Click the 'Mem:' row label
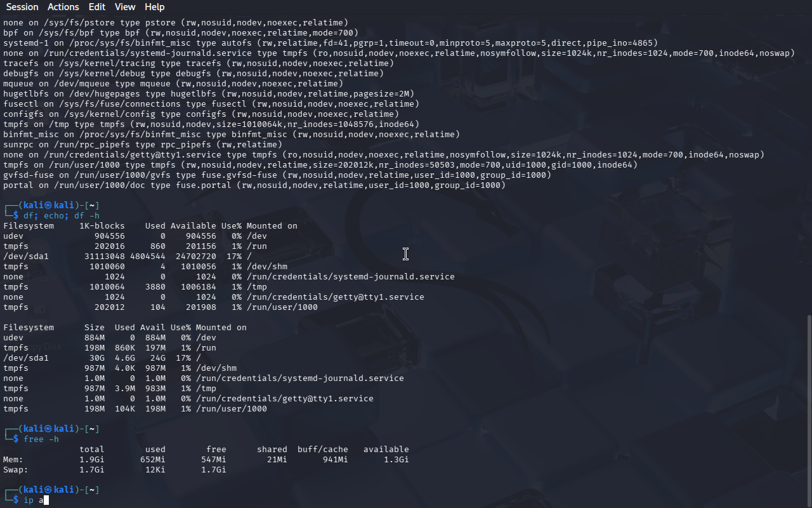This screenshot has height=508, width=812. coord(13,459)
